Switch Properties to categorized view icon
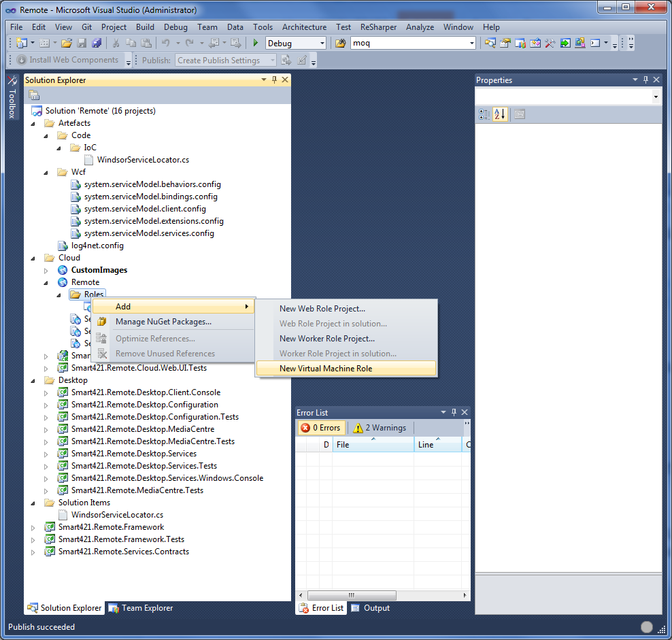 [484, 114]
